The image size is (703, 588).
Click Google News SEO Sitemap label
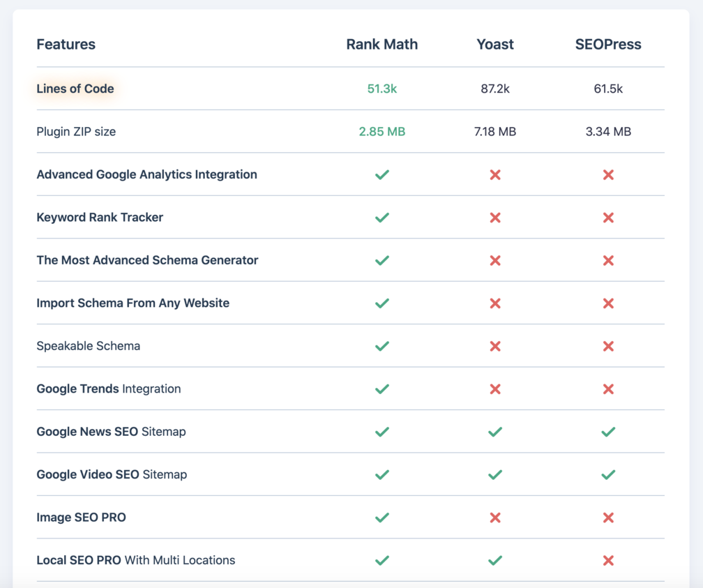pyautogui.click(x=111, y=432)
